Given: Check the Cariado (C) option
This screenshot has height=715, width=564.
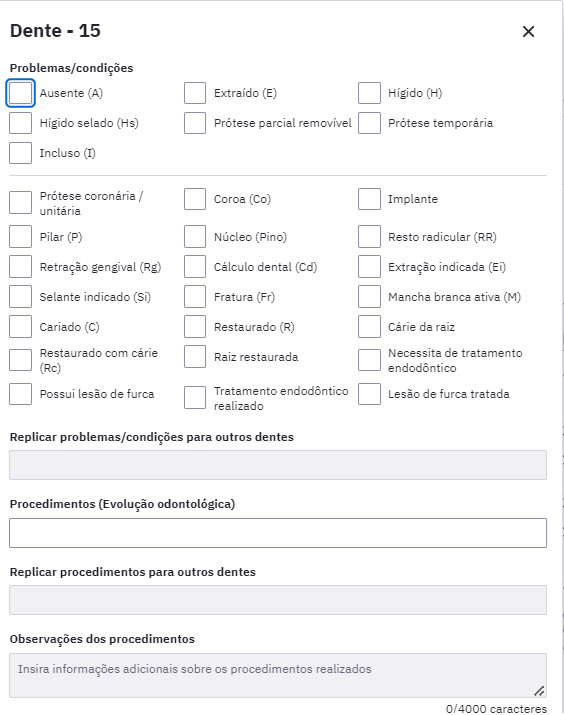Looking at the screenshot, I should tap(21, 327).
